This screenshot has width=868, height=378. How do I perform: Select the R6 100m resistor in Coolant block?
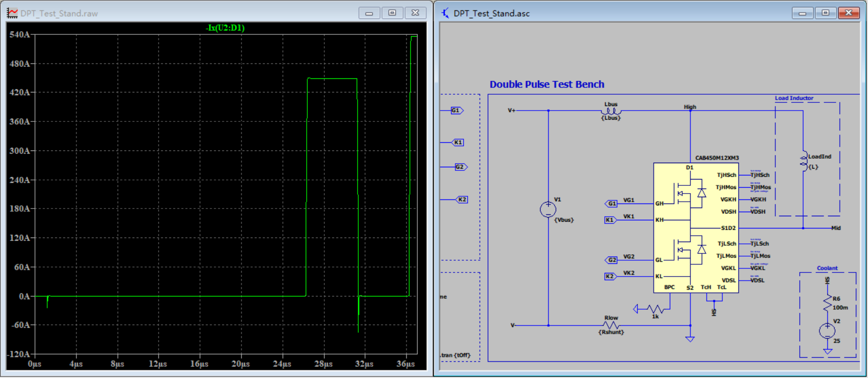828,302
